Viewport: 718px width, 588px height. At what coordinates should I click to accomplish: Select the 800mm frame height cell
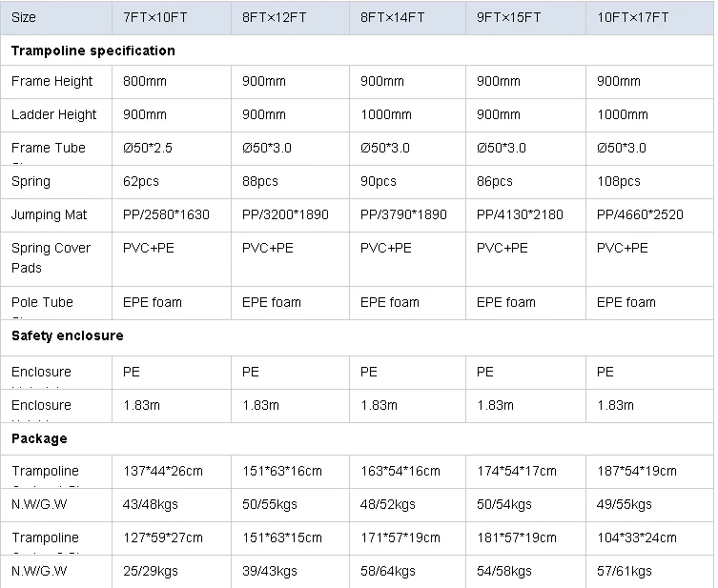[x=145, y=82]
